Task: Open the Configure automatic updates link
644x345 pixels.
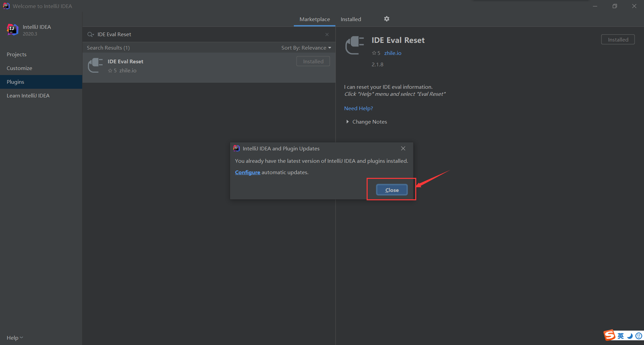Action: click(x=248, y=172)
